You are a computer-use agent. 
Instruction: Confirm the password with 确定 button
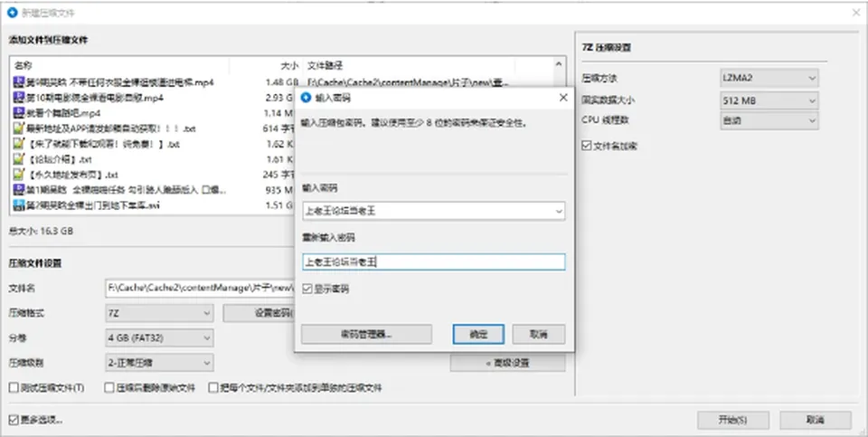pyautogui.click(x=478, y=335)
